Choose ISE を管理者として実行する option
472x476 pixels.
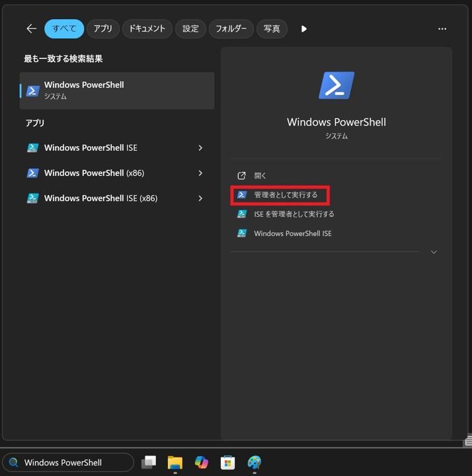tap(294, 214)
